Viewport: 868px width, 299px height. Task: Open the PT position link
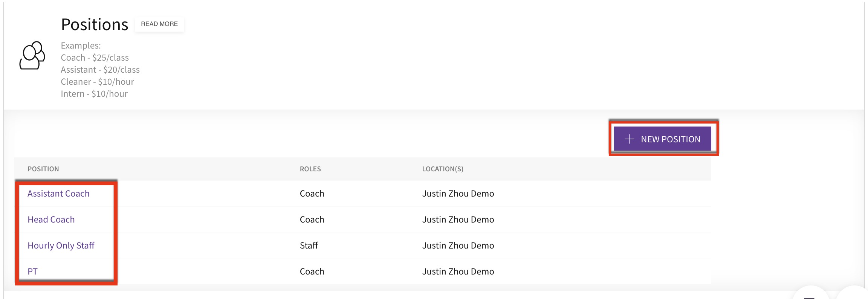tap(33, 272)
